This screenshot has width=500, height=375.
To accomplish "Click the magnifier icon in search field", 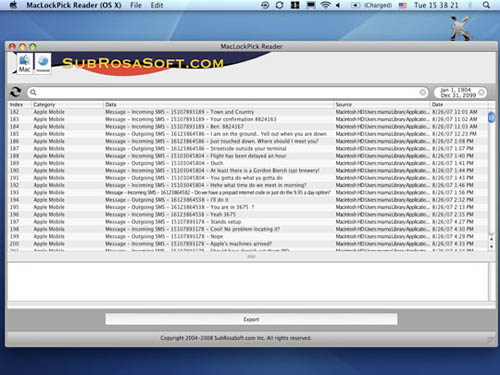I will tap(33, 92).
